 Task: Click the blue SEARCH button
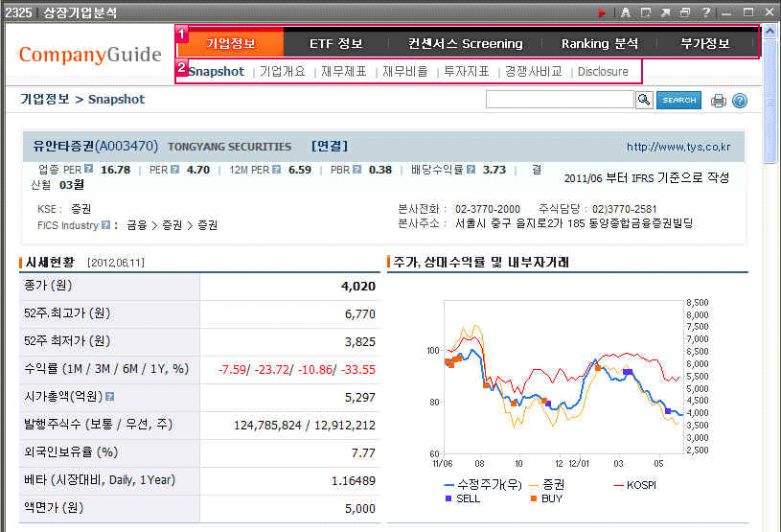[x=678, y=100]
